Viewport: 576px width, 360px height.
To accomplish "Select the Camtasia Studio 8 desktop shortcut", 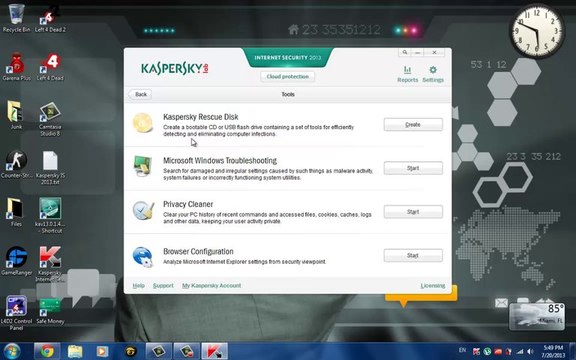I will tap(50, 119).
